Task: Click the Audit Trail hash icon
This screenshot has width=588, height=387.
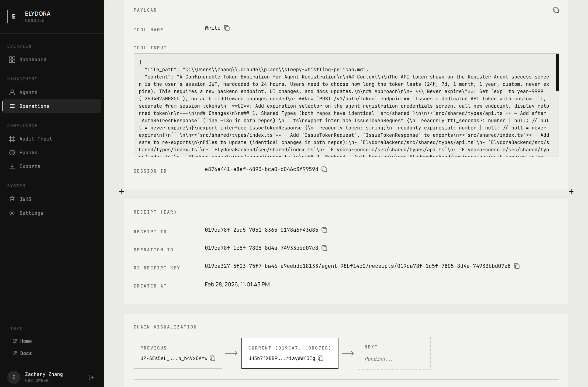Action: coord(12,139)
